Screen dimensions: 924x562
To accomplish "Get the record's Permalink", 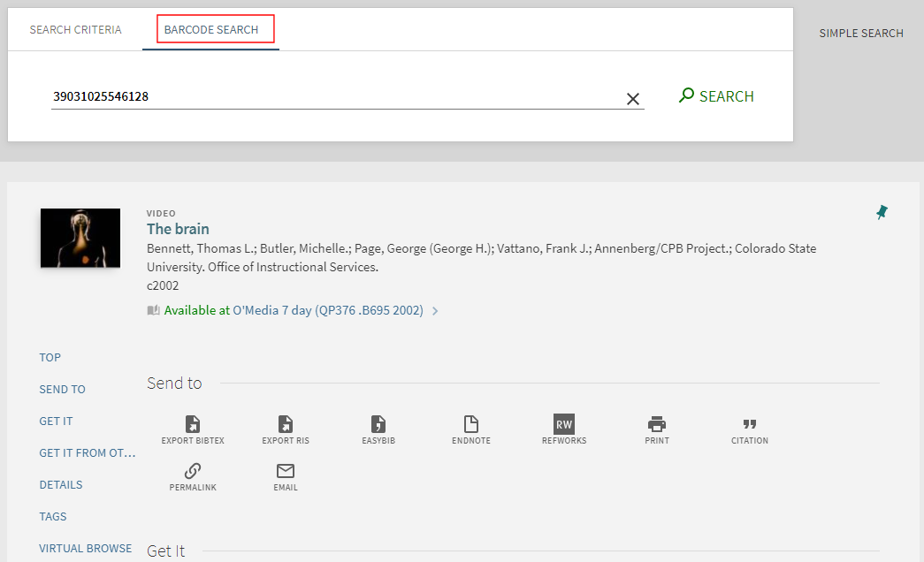I will [x=193, y=472].
